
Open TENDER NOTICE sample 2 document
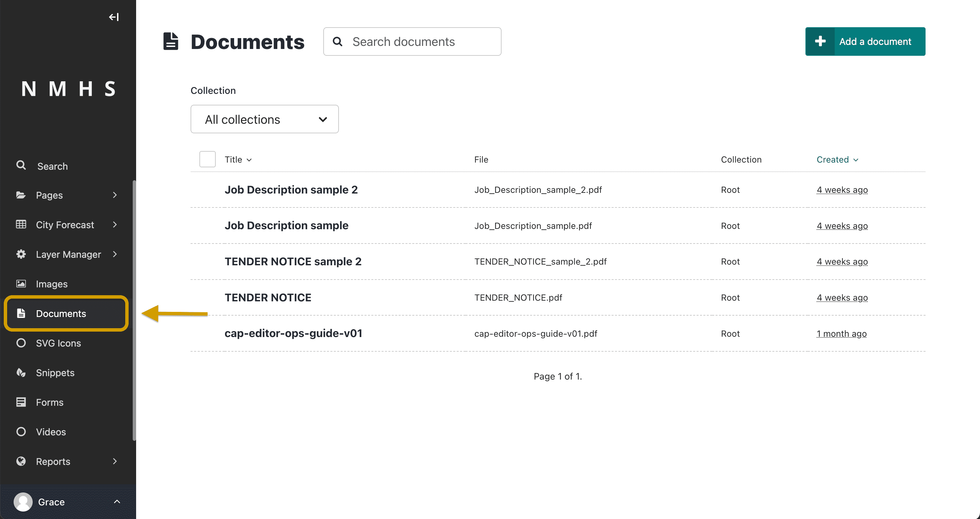point(293,262)
